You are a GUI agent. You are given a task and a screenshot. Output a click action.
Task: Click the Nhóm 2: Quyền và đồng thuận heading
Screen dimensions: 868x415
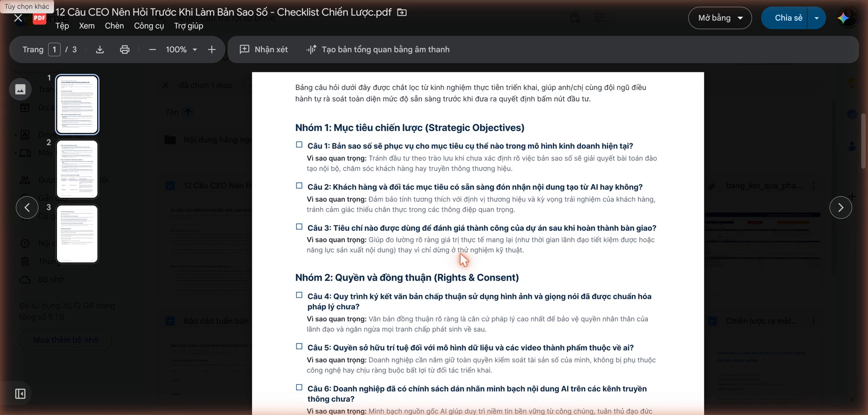tap(407, 278)
